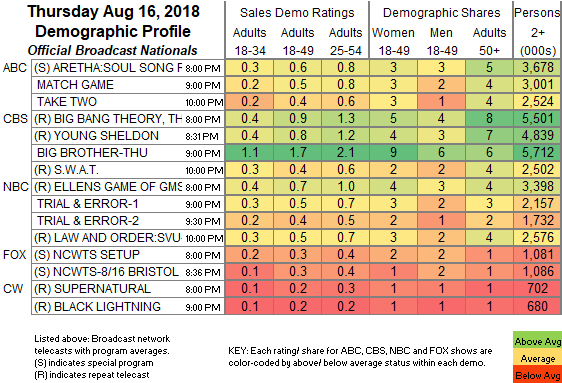Image resolution: width=562 pixels, height=383 pixels.
Task: Click the Sales Demo Ratings group header
Action: [x=297, y=13]
